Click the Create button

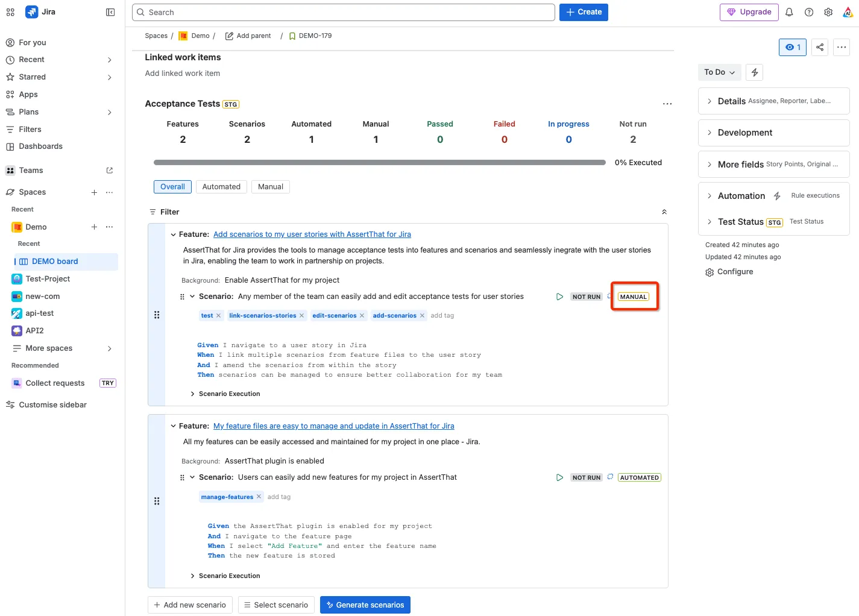[x=584, y=12]
